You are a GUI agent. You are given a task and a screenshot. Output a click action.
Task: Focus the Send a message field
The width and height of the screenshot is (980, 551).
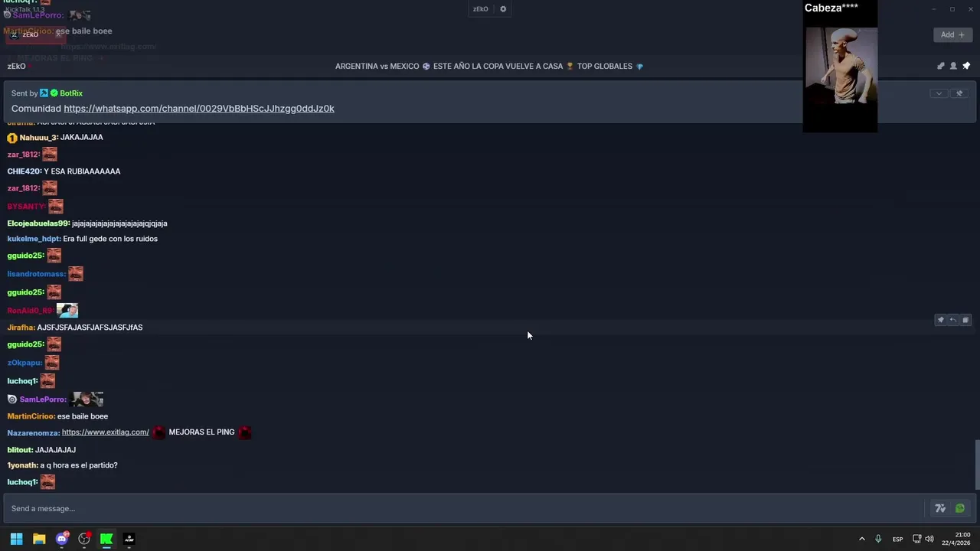pyautogui.click(x=463, y=508)
